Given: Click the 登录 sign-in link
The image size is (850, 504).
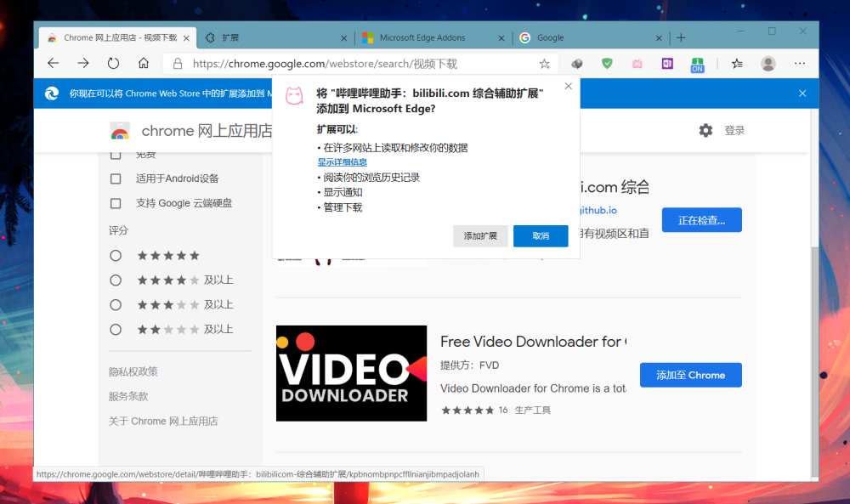Looking at the screenshot, I should pos(734,131).
